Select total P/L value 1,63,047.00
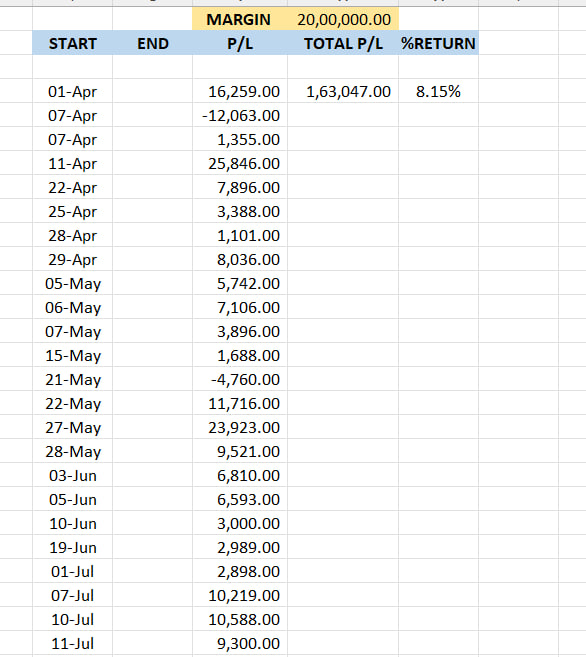 (x=343, y=91)
